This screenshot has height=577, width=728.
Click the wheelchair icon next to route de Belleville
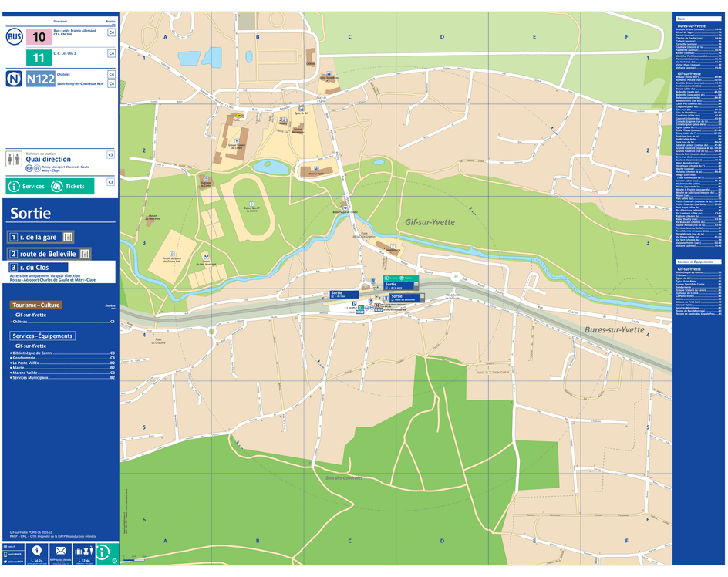point(85,254)
